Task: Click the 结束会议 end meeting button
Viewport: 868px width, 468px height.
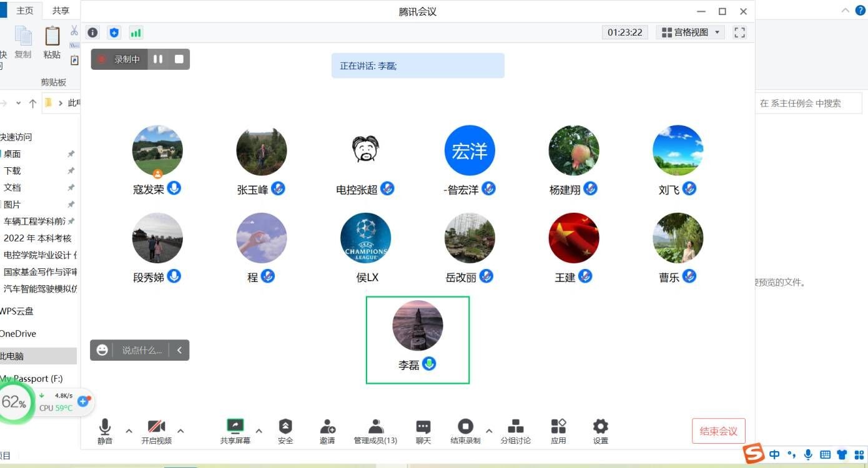Action: (x=718, y=431)
